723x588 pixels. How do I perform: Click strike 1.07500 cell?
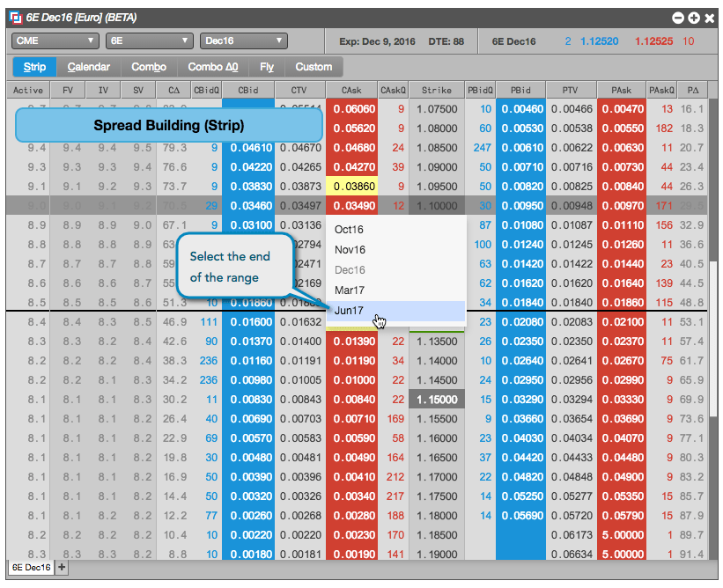point(437,109)
